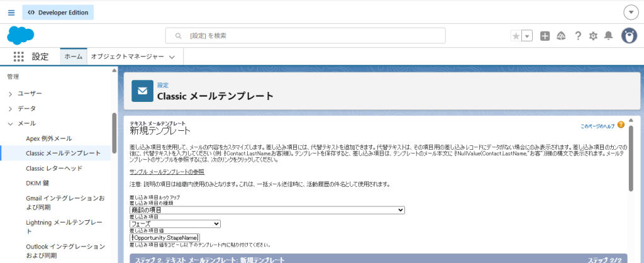Click the Salesforce cloud logo
Viewport: 644px width, 263px height.
click(20, 35)
